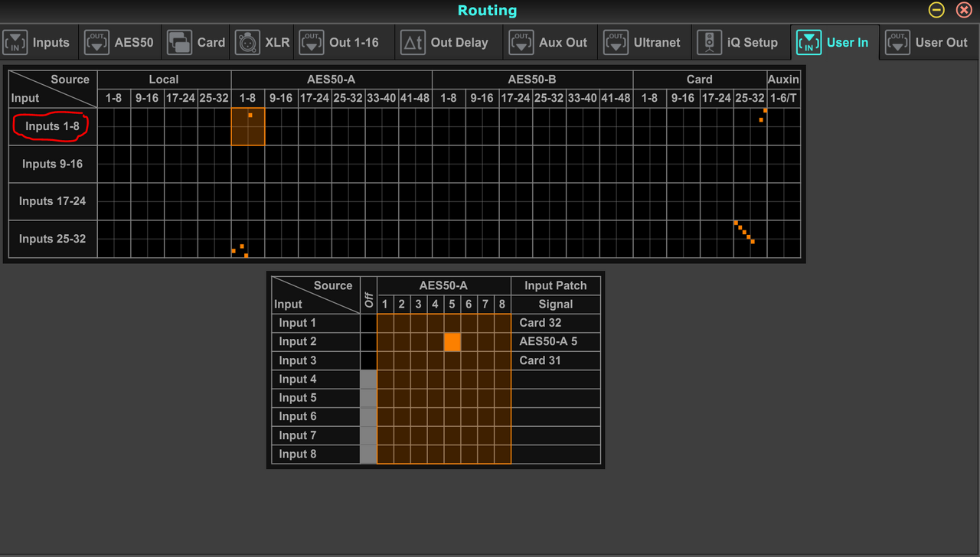Click the Signal column header
Screen dimensions: 980x557
pos(556,305)
